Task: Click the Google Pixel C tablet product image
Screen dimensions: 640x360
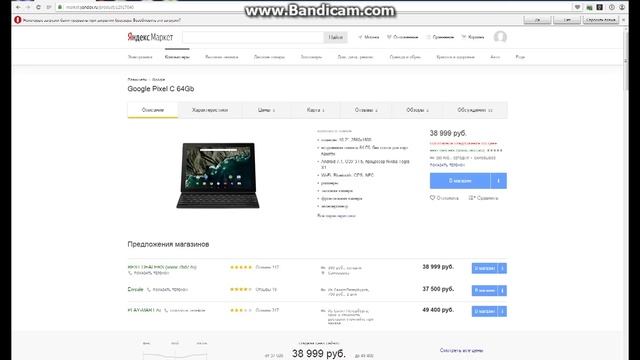Action: click(x=218, y=176)
